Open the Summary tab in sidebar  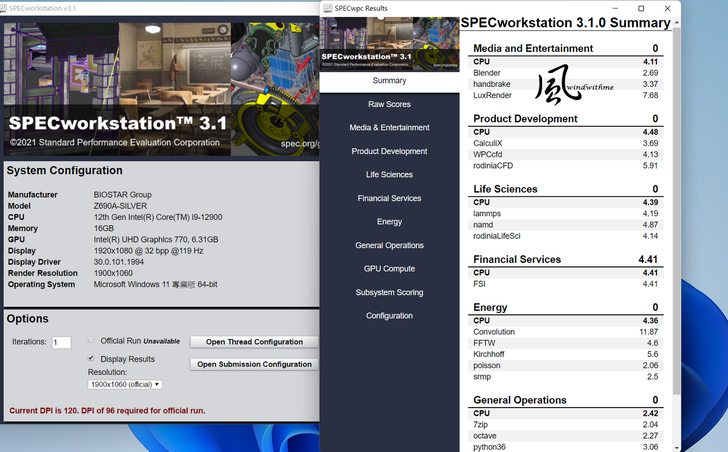[x=389, y=81]
